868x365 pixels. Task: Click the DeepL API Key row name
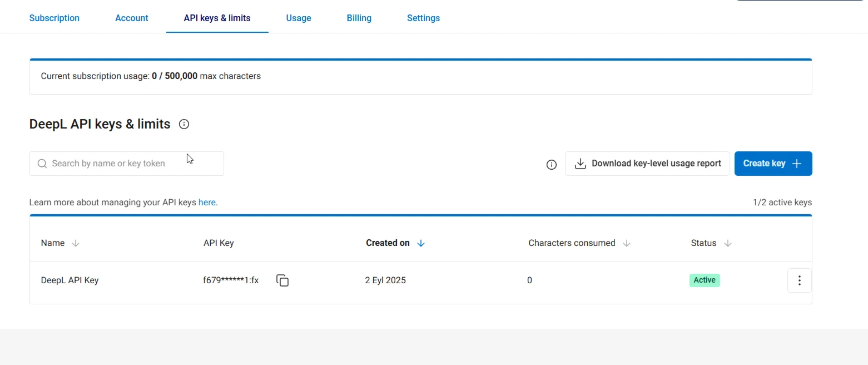coord(70,280)
